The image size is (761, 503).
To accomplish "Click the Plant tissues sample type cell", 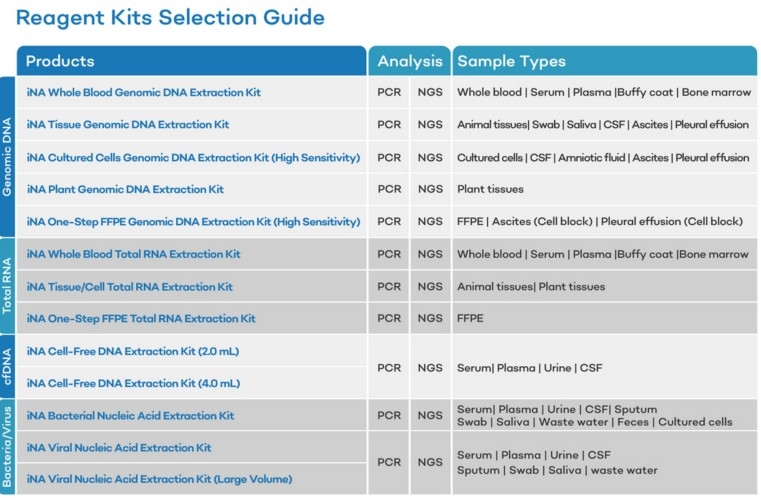I will point(490,189).
